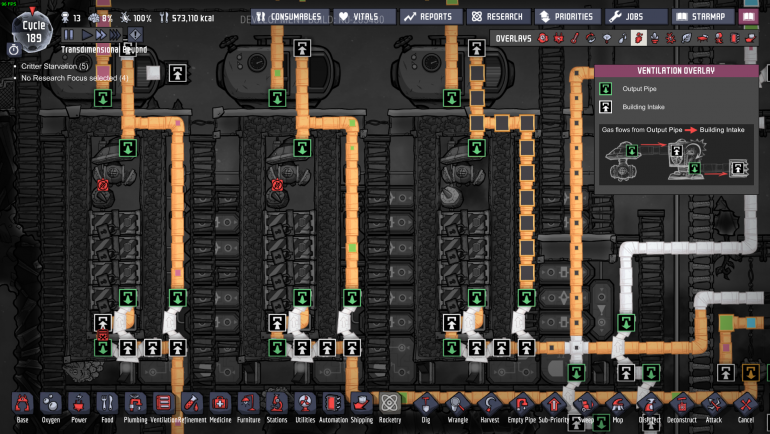The height and width of the screenshot is (434, 770).
Task: Set game speed to normal
Action: pos(86,34)
